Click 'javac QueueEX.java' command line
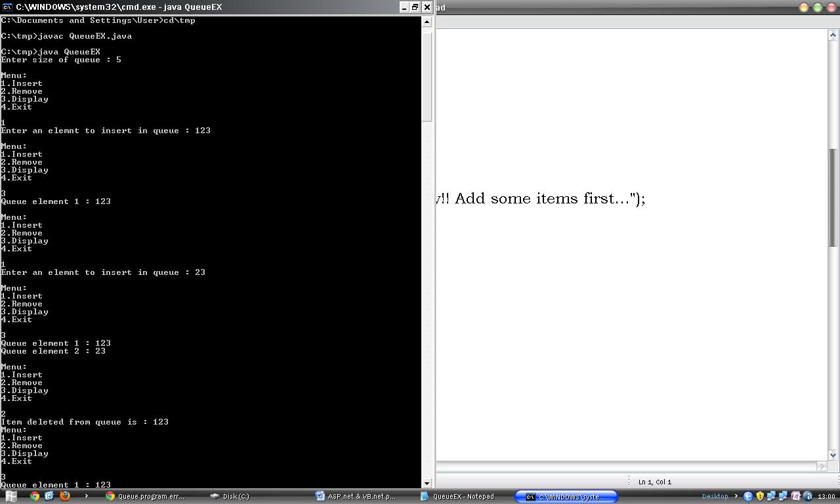This screenshot has height=504, width=840. coord(66,36)
